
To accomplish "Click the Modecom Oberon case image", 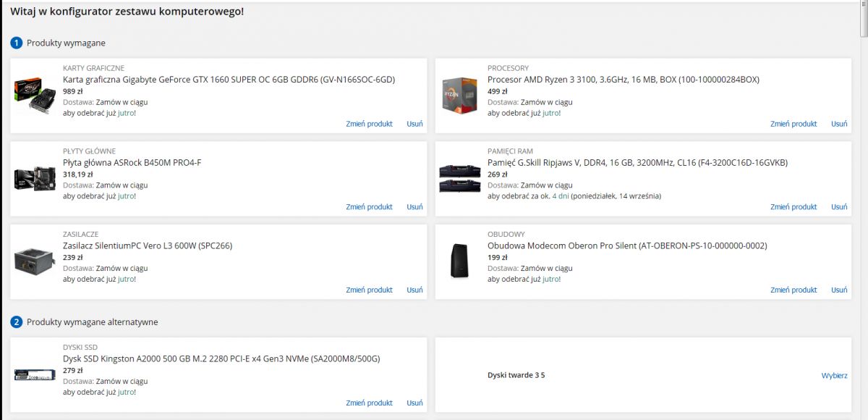I will 459,261.
